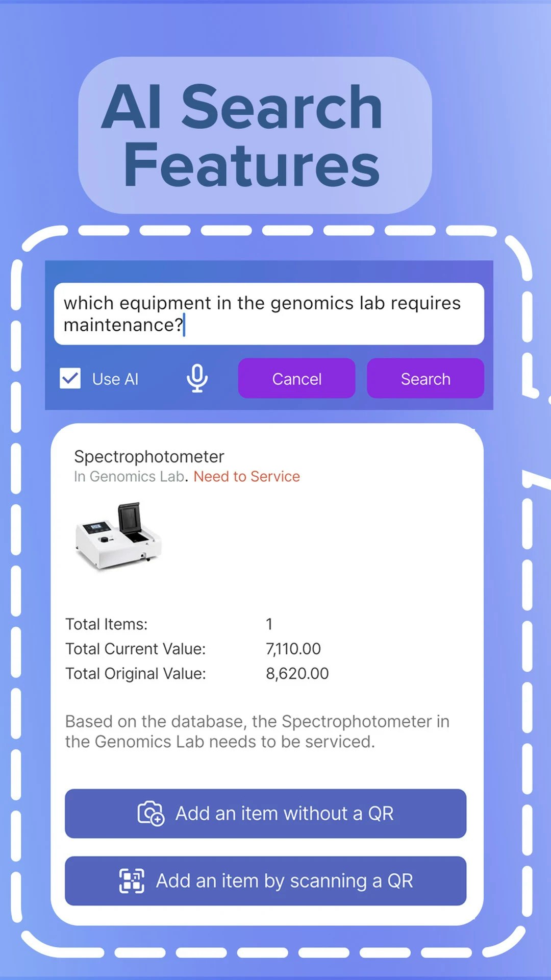The height and width of the screenshot is (980, 551).
Task: Select In Genomics Lab location link
Action: 129,476
